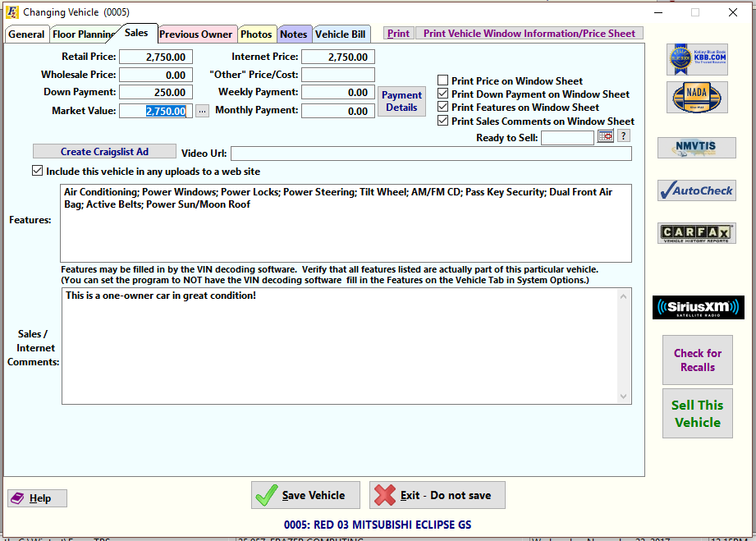
Task: Open the Photos tab
Action: tap(257, 34)
